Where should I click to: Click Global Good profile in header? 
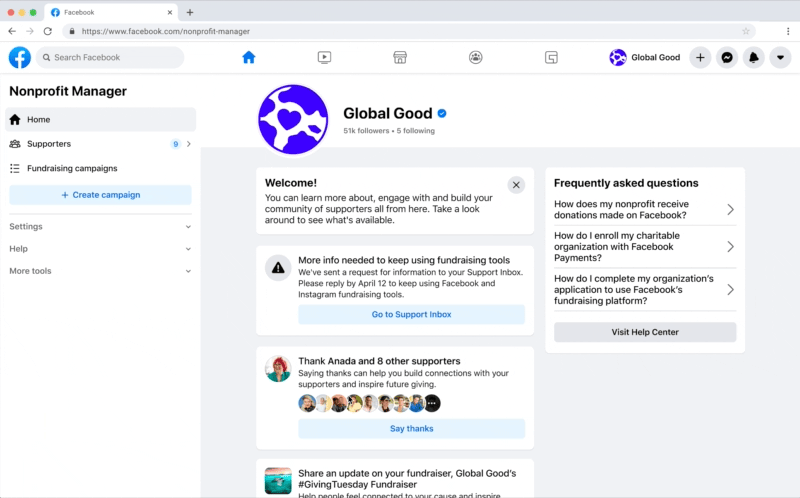click(x=645, y=57)
